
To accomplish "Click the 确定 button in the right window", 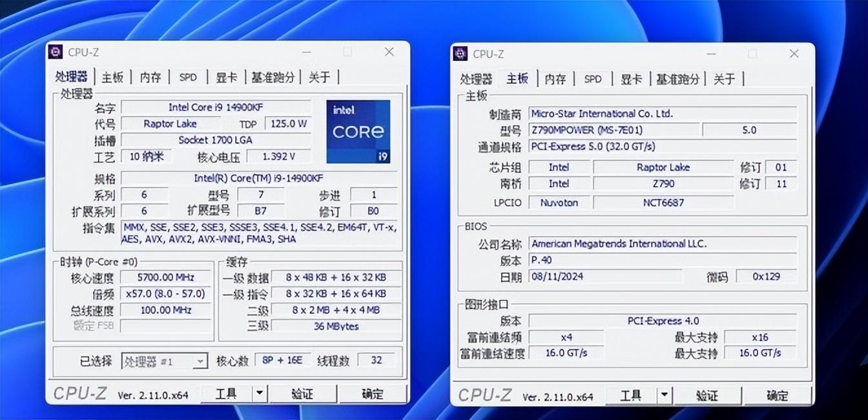I will [778, 394].
